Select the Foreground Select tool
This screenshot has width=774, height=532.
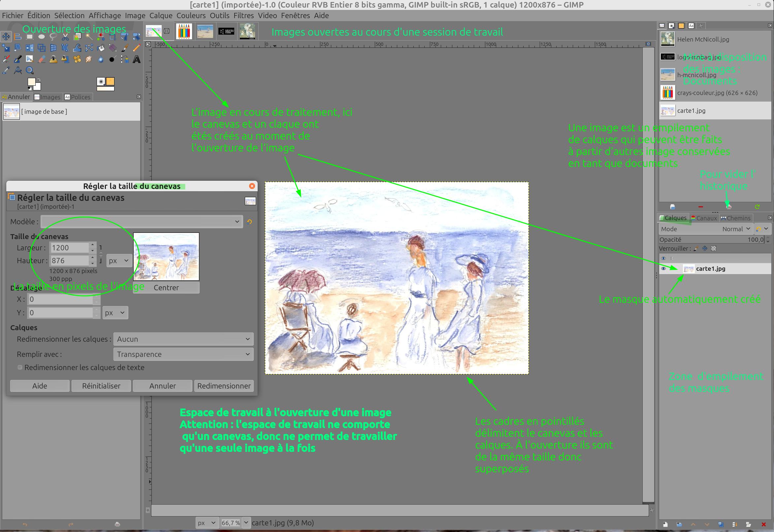77,37
